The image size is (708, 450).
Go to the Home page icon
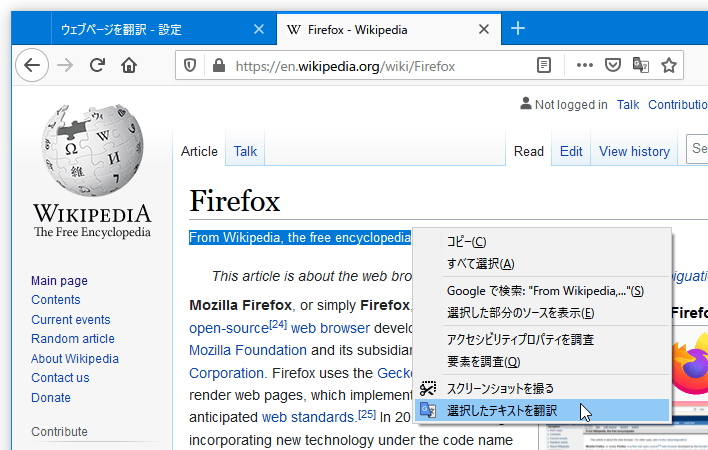[x=129, y=65]
